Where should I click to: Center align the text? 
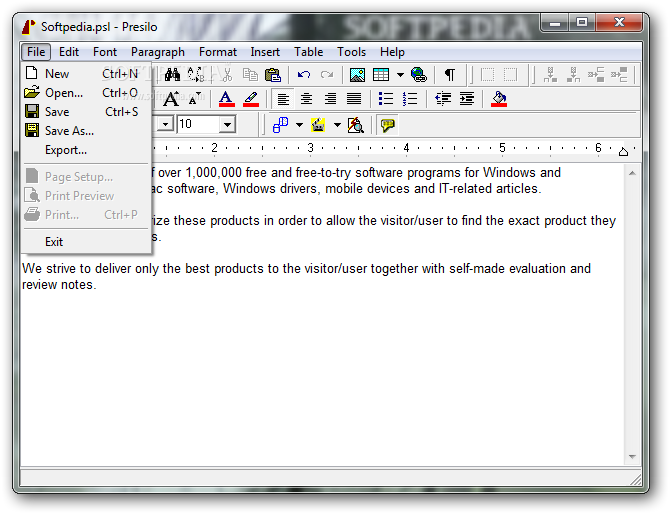(306, 99)
